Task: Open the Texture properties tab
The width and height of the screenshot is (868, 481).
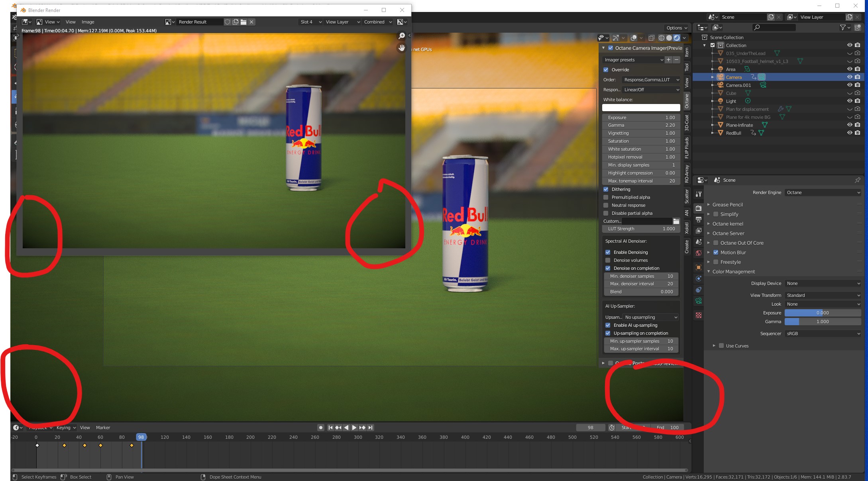Action: pyautogui.click(x=698, y=315)
